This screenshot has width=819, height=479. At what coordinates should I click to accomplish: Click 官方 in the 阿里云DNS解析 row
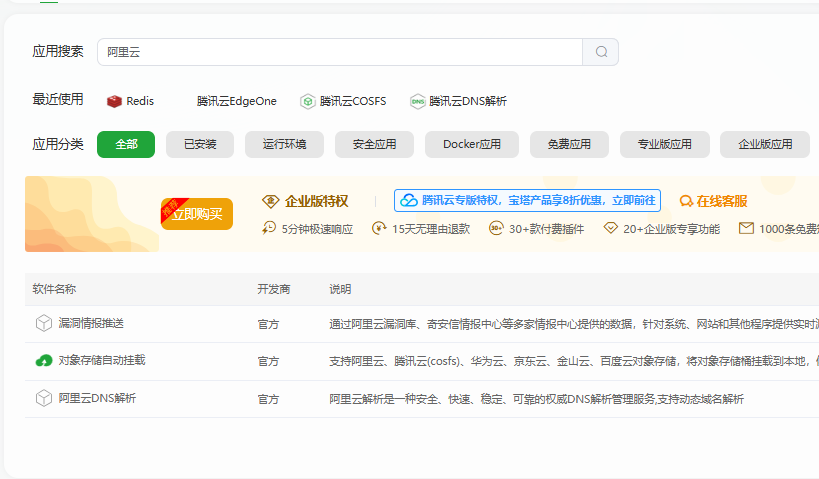click(268, 400)
